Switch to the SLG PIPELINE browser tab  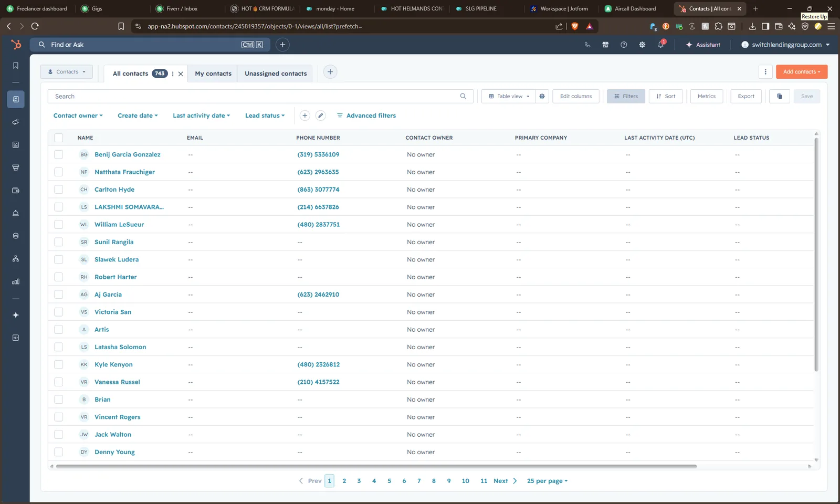(481, 8)
